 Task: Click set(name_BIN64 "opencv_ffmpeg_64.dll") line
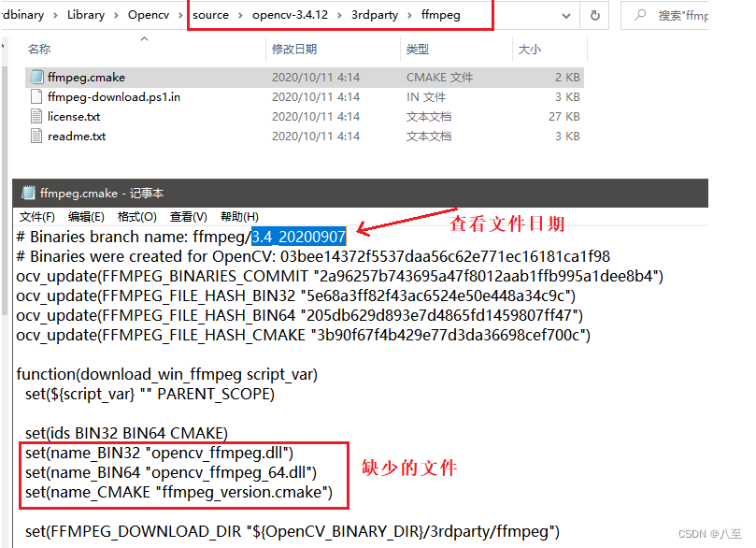(x=171, y=473)
